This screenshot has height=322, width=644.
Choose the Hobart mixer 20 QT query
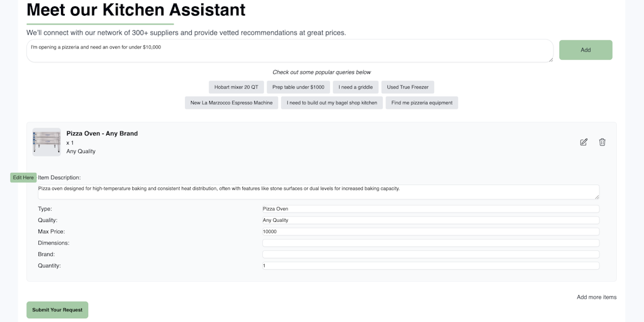point(236,87)
